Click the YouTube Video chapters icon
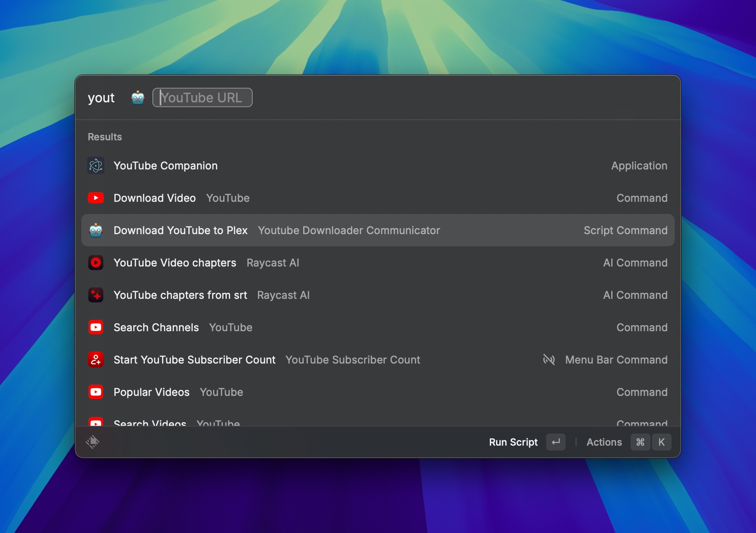756x533 pixels. click(96, 262)
